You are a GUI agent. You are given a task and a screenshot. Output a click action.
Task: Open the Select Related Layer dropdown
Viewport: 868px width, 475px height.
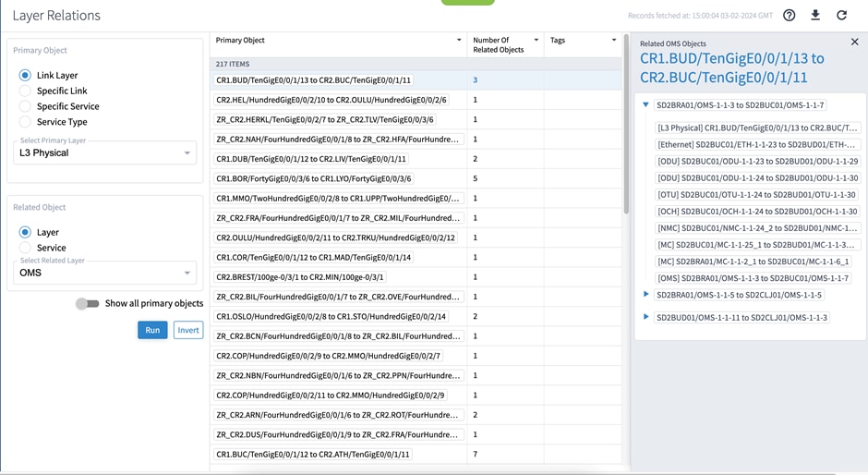pos(104,273)
